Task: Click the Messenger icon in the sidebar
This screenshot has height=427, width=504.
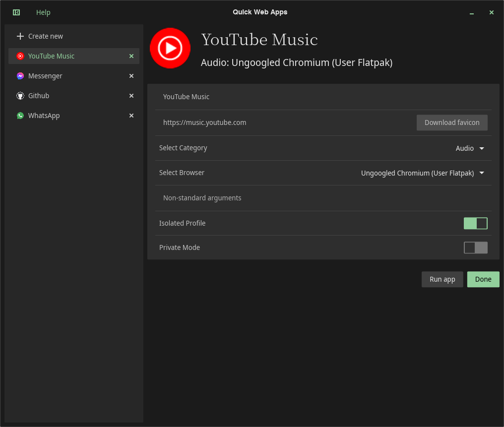Action: 20,76
